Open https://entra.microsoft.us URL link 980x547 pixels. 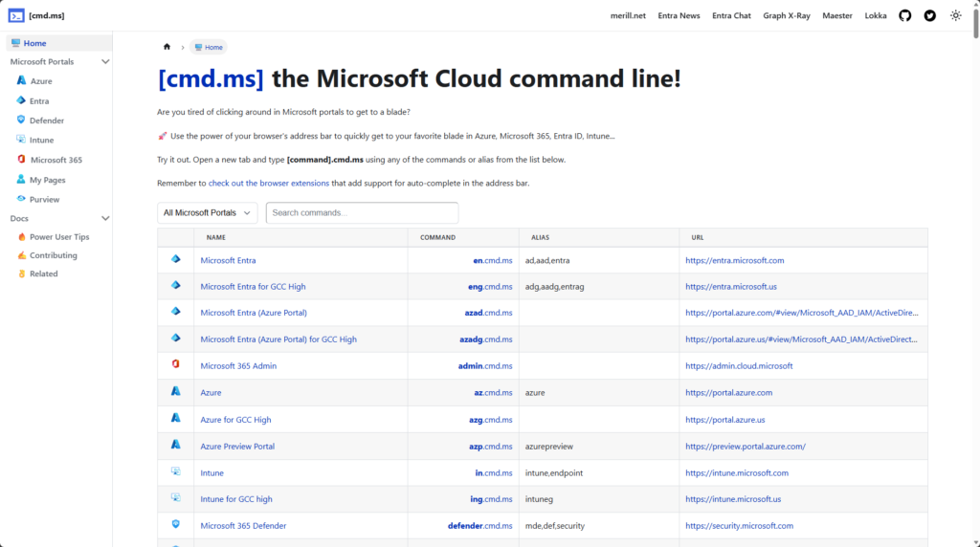(731, 287)
